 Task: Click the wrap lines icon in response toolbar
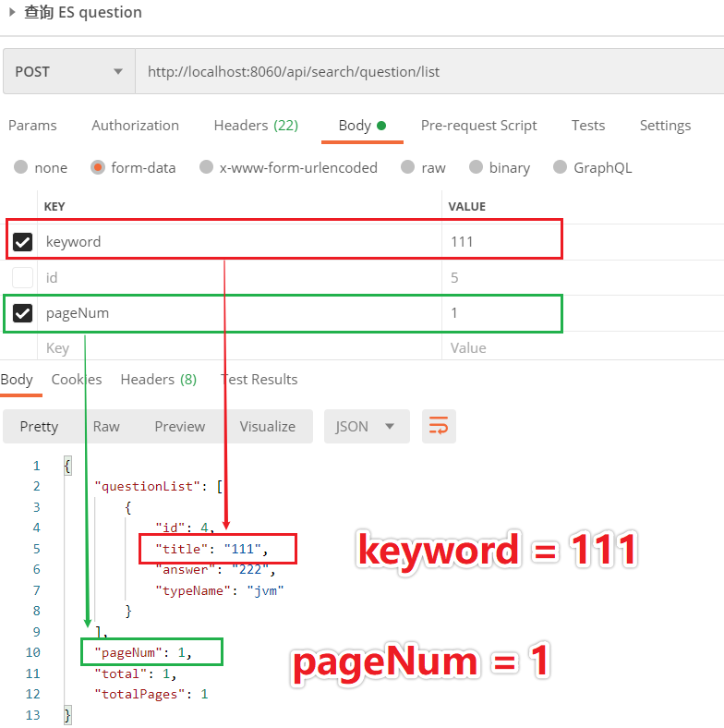click(439, 426)
